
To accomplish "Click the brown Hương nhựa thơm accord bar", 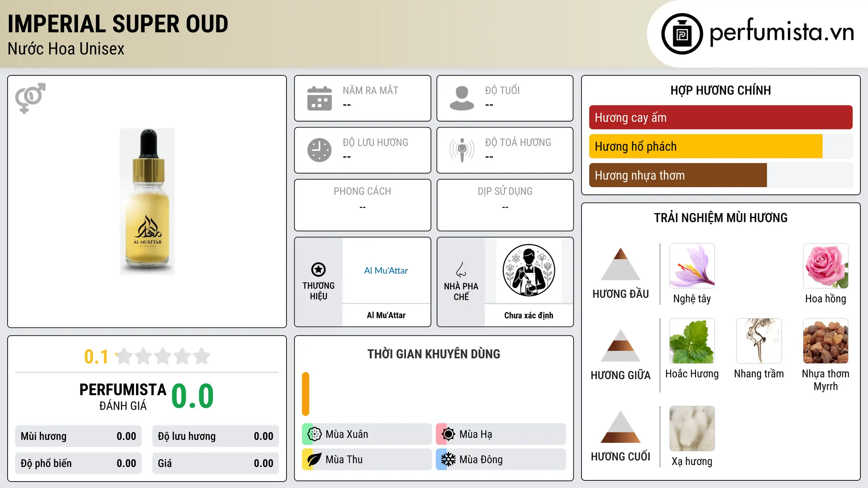I will click(678, 175).
